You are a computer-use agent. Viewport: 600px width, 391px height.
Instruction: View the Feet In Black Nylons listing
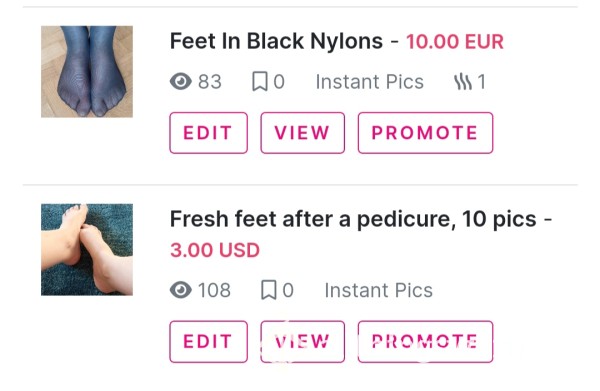click(x=303, y=133)
